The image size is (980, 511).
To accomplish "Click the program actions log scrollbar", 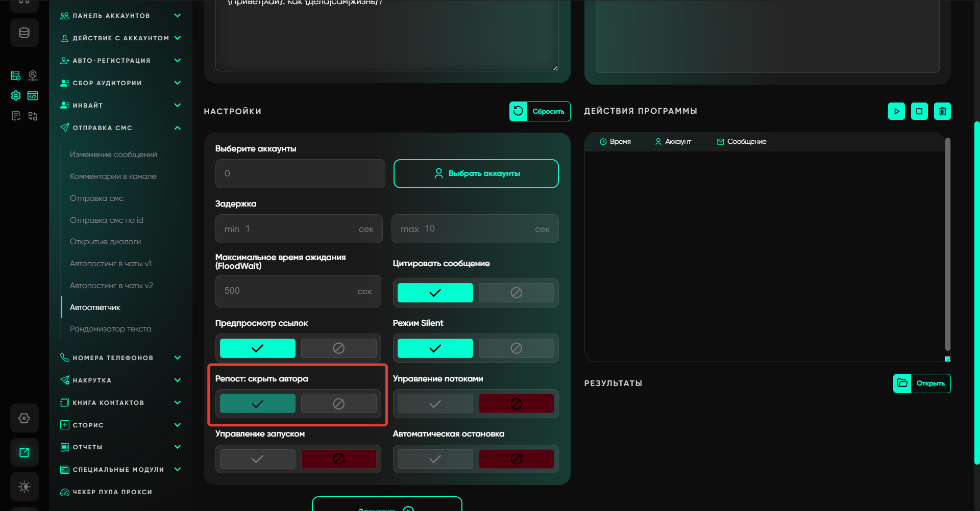I will click(x=947, y=245).
